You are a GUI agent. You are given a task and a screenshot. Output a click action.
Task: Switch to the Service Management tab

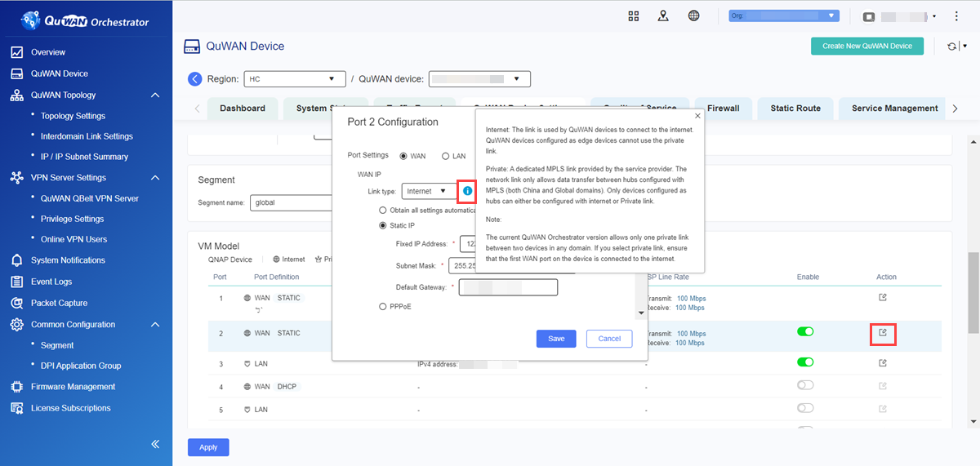(x=894, y=108)
